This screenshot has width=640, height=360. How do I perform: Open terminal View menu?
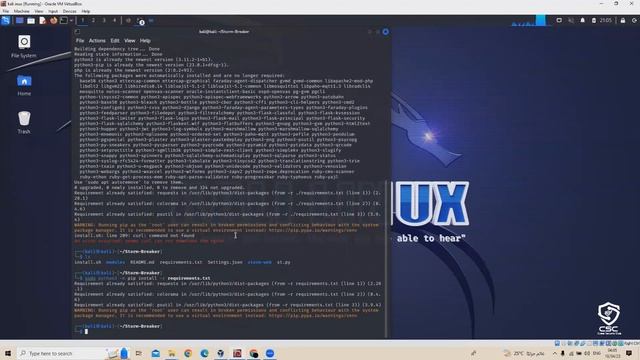129,41
